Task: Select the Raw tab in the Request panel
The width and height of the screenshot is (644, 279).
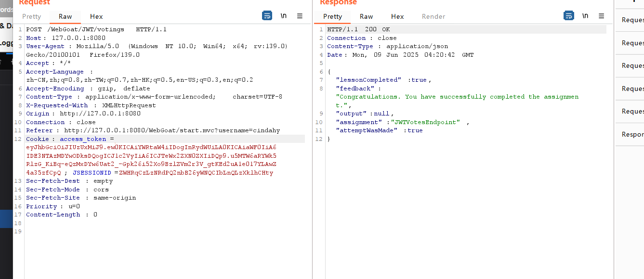Action: pos(66,16)
